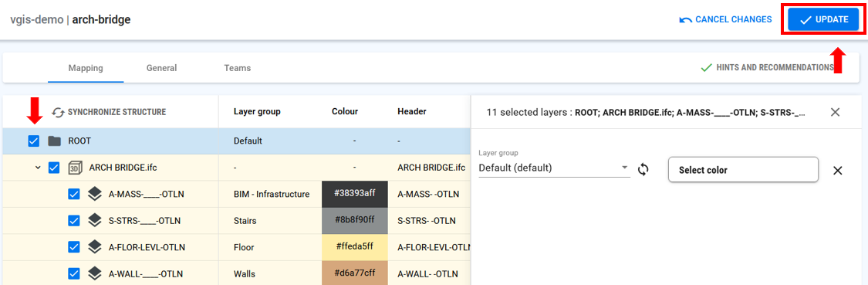The height and width of the screenshot is (285, 868).
Task: Switch to the Teams tab
Action: (x=238, y=68)
